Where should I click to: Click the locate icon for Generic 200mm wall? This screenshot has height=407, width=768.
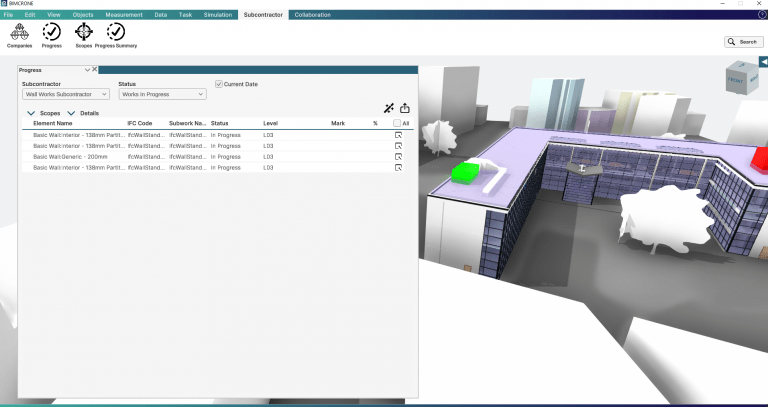coord(398,157)
